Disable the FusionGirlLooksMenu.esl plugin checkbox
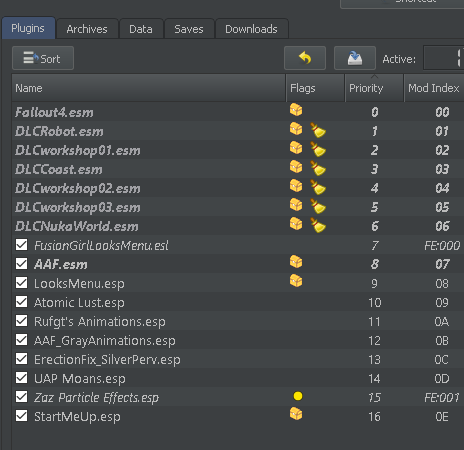The width and height of the screenshot is (464, 450). 22,245
